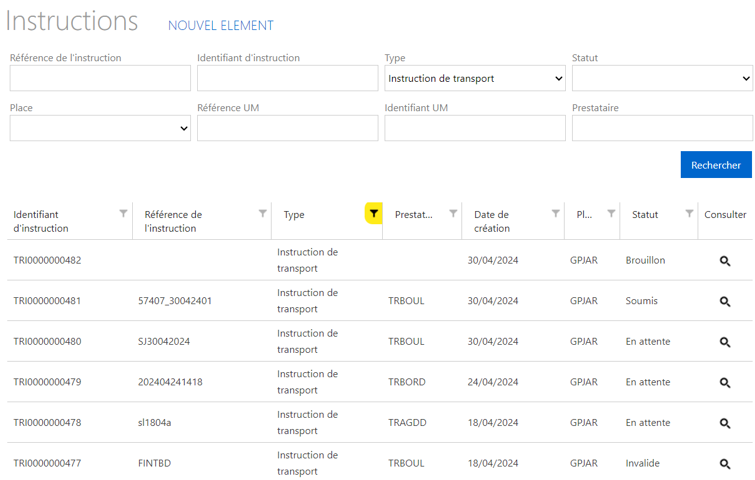Open the Type dropdown showing Instruction de transport
Screen dimensions: 755x480
(x=475, y=78)
